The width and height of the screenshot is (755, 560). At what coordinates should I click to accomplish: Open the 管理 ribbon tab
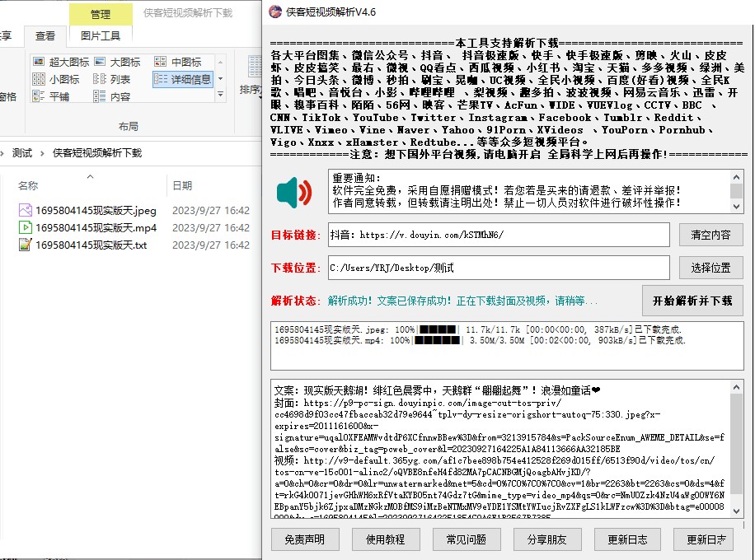coord(101,15)
